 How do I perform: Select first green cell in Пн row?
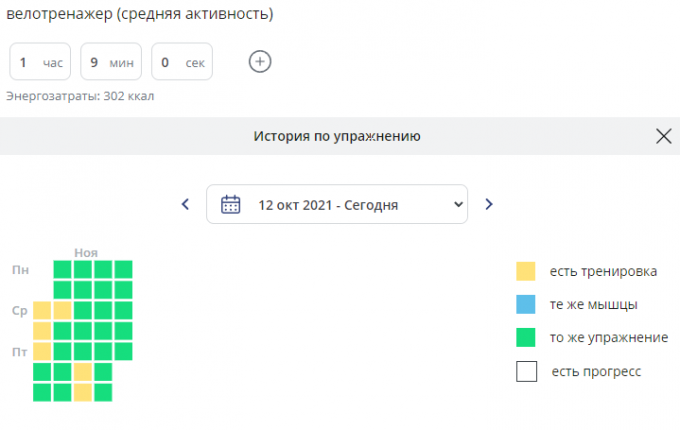62,270
